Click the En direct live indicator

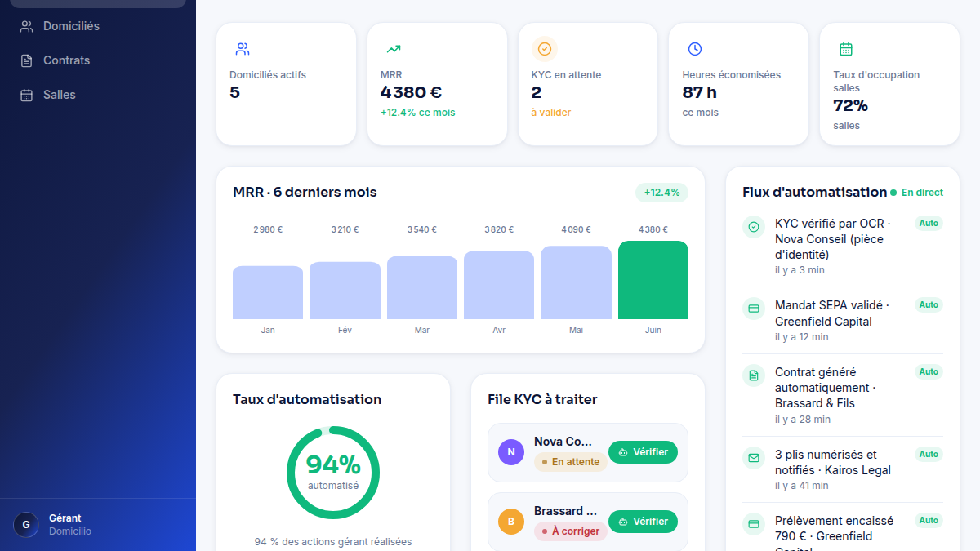[917, 193]
